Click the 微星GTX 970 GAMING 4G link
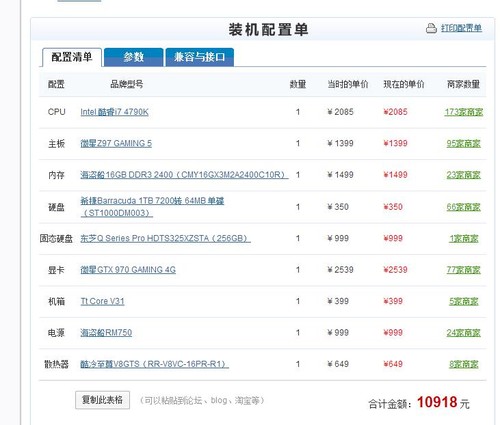The height and width of the screenshot is (425, 500). click(128, 270)
